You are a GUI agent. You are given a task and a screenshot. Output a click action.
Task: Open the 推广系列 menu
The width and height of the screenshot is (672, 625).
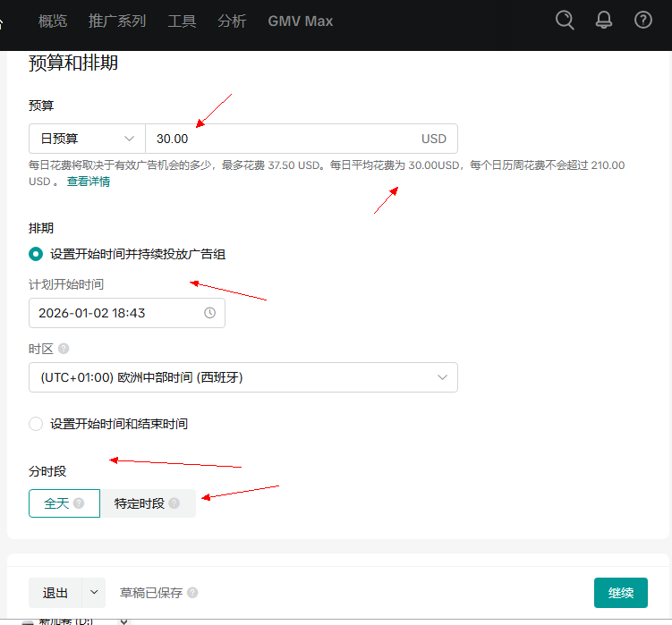click(x=117, y=21)
